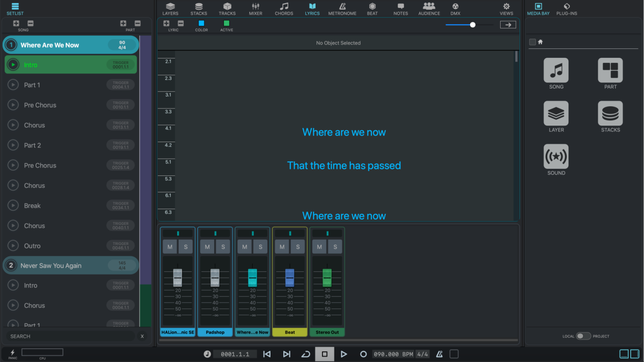Mute the HALion Sonic SE channel
The image size is (644, 362).
coord(170,247)
